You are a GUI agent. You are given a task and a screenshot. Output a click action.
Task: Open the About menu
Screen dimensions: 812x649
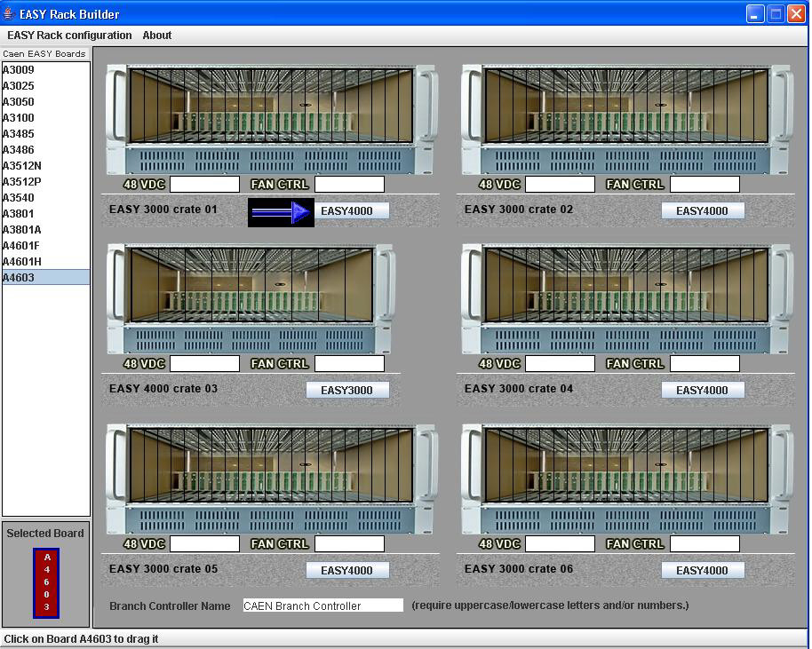click(157, 36)
